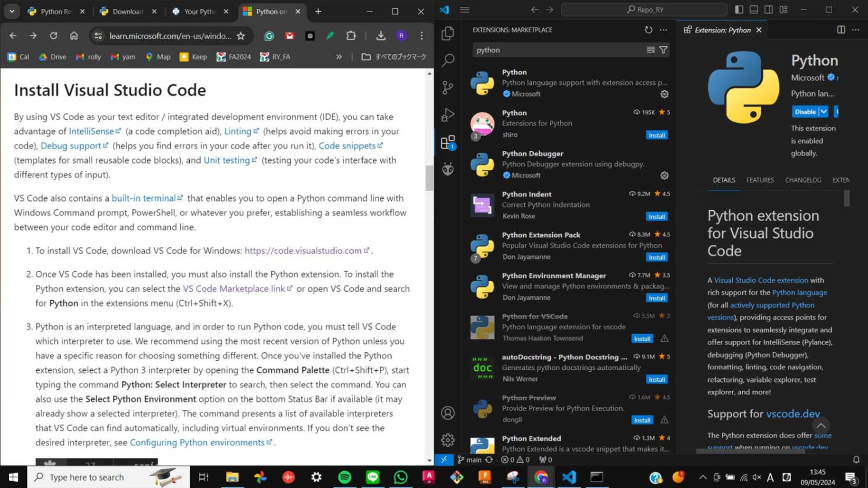
Task: Switch to the FEATURES tab
Action: pyautogui.click(x=760, y=180)
